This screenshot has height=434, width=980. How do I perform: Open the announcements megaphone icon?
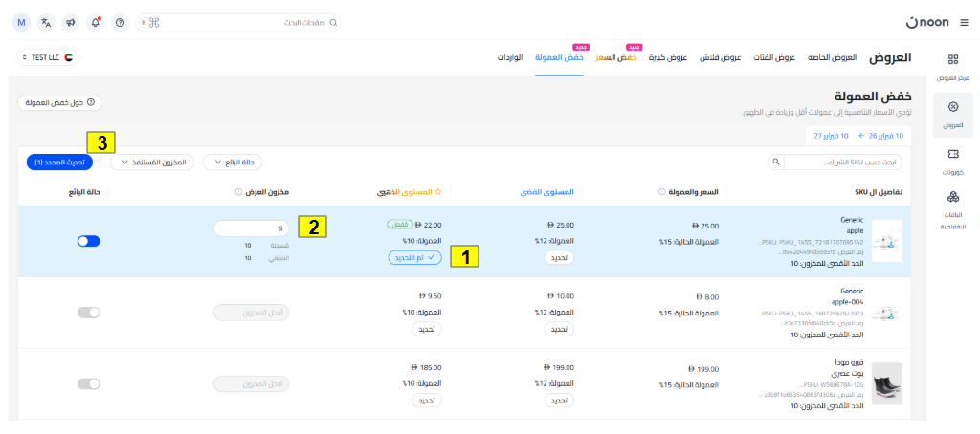tap(71, 22)
